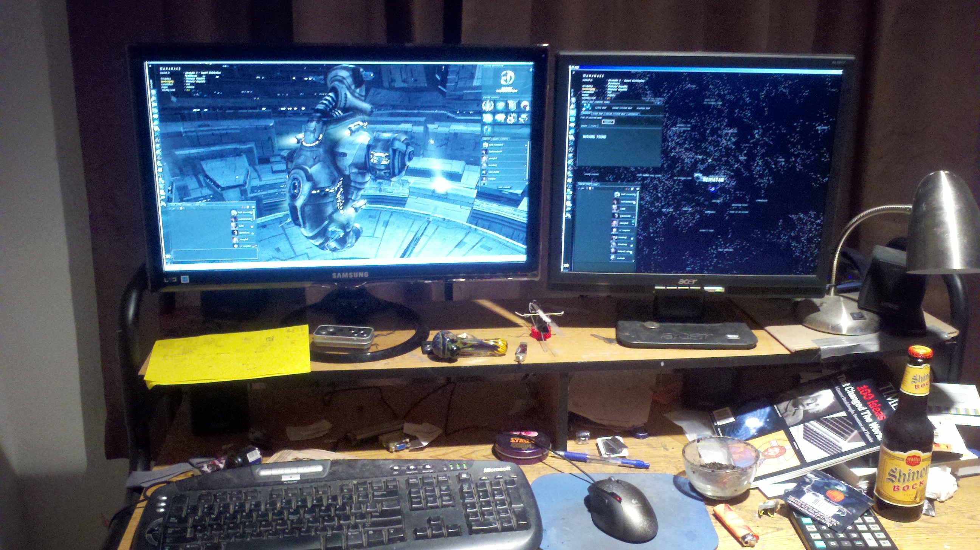980x550 pixels.
Task: Expand the Neocom using the bottom-left arrows on map screen
Action: click(x=566, y=266)
